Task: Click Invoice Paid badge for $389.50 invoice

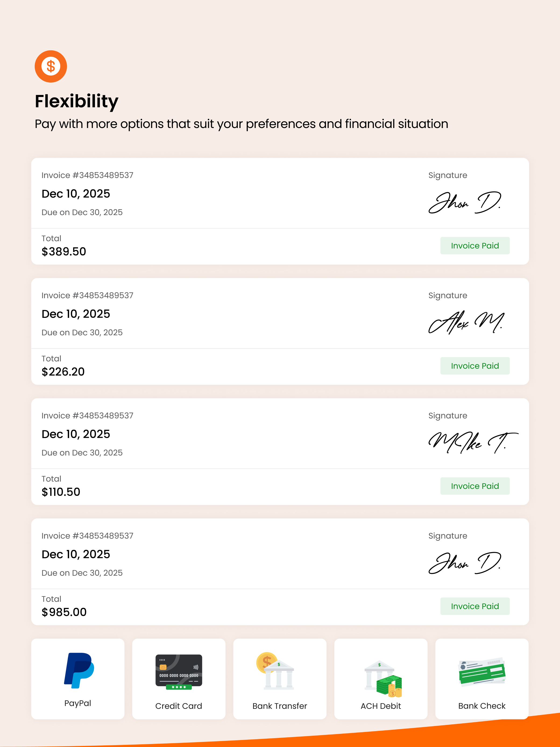Action: [x=475, y=246]
